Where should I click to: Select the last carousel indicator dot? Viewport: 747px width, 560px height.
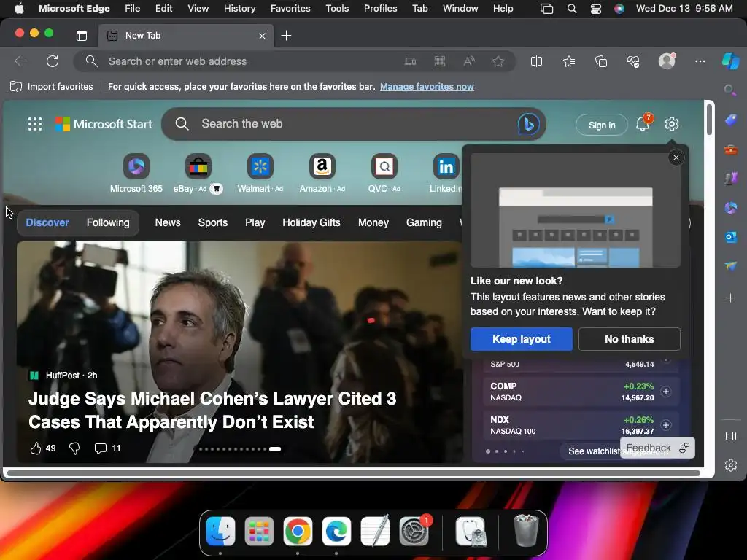pyautogui.click(x=275, y=449)
